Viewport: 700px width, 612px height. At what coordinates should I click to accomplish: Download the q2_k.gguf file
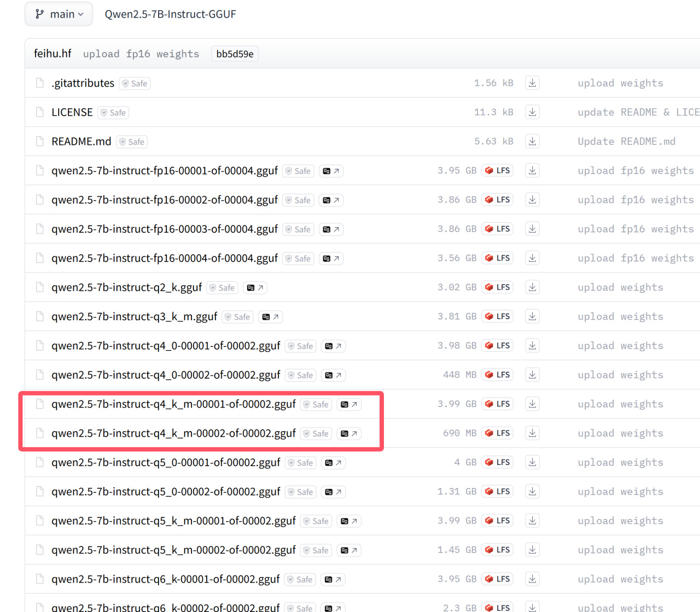coord(532,287)
